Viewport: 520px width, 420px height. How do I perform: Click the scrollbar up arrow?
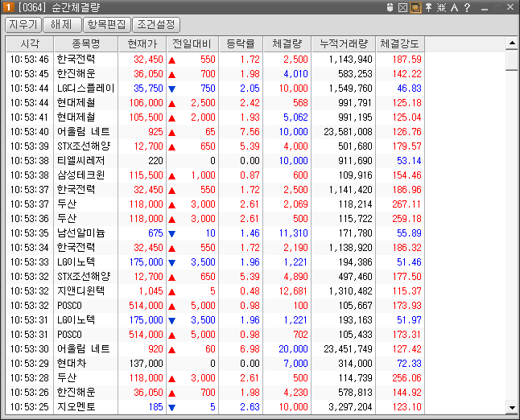click(512, 43)
